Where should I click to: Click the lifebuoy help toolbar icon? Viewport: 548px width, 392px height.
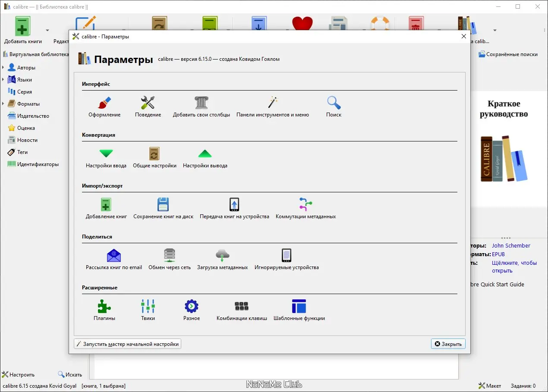click(380, 24)
